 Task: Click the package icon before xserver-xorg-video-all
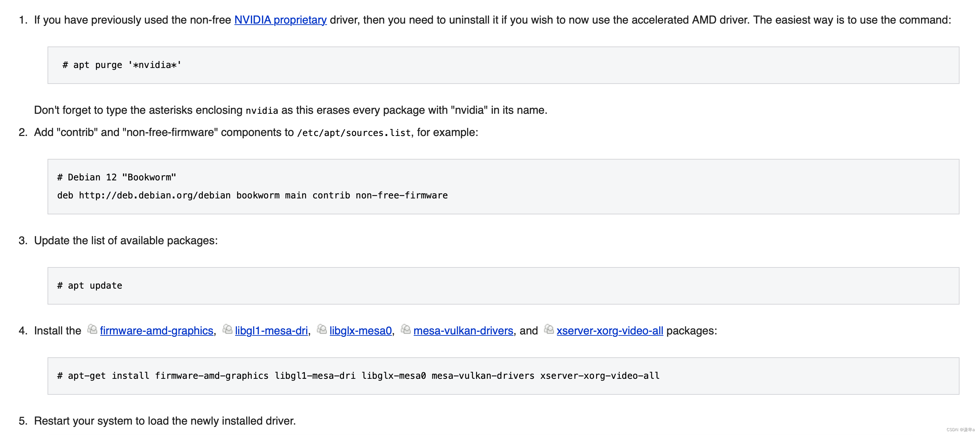pos(549,329)
